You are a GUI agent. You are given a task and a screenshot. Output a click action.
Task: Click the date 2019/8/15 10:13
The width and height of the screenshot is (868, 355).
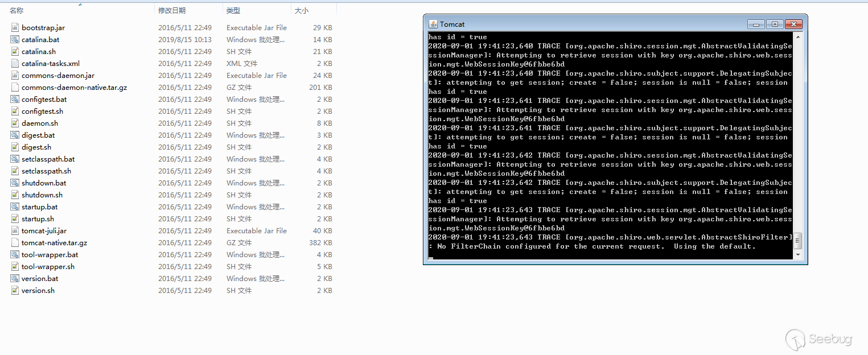pos(185,39)
